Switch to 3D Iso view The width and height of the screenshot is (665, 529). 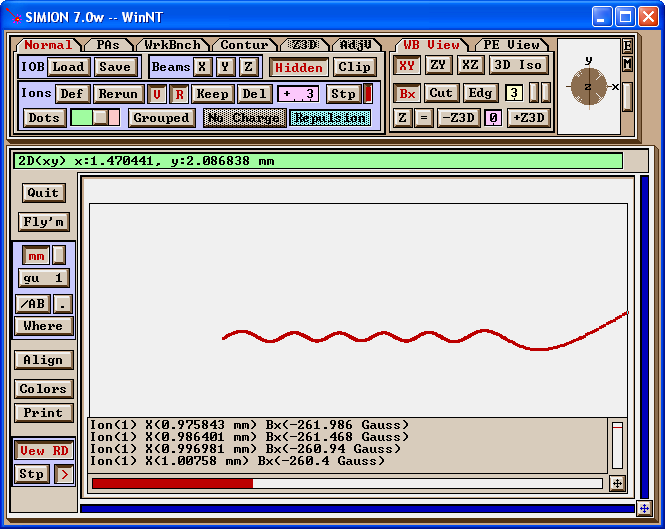tap(518, 65)
